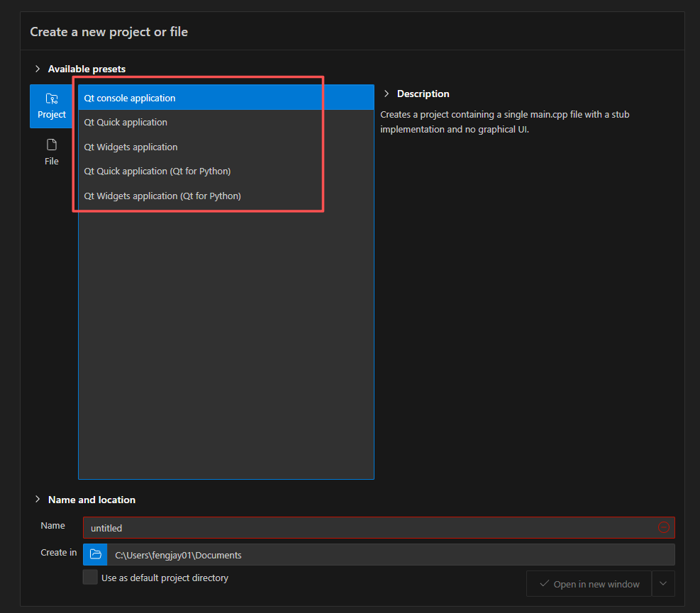
Task: Select Qt Quick application (Qt for Python)
Action: (226, 171)
